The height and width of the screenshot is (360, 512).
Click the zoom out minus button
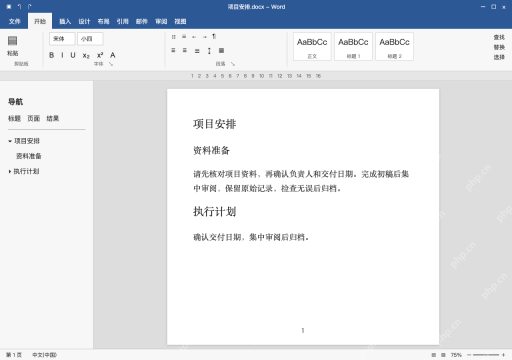[x=469, y=355]
